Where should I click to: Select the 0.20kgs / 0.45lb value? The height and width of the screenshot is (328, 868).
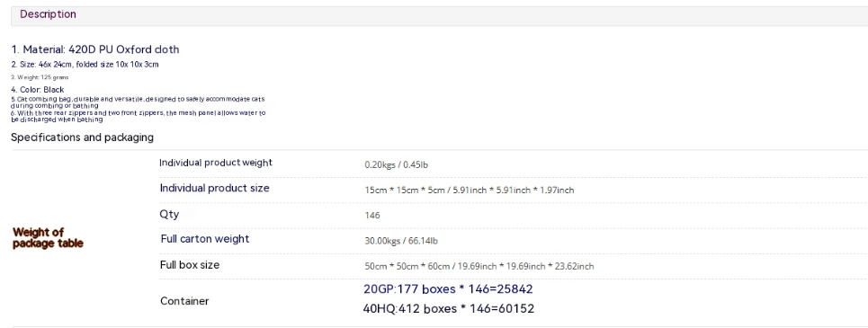397,164
